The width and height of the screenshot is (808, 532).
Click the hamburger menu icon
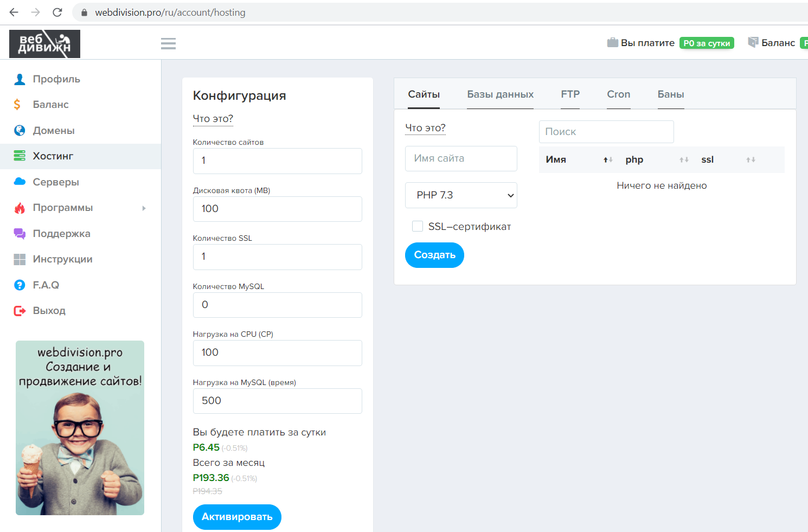click(x=168, y=43)
